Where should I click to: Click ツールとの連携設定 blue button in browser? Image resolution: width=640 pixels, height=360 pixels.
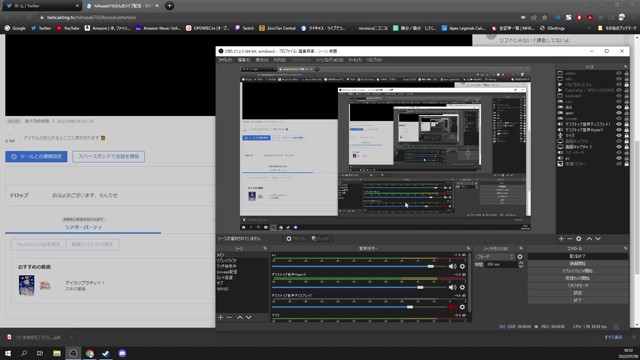point(36,156)
